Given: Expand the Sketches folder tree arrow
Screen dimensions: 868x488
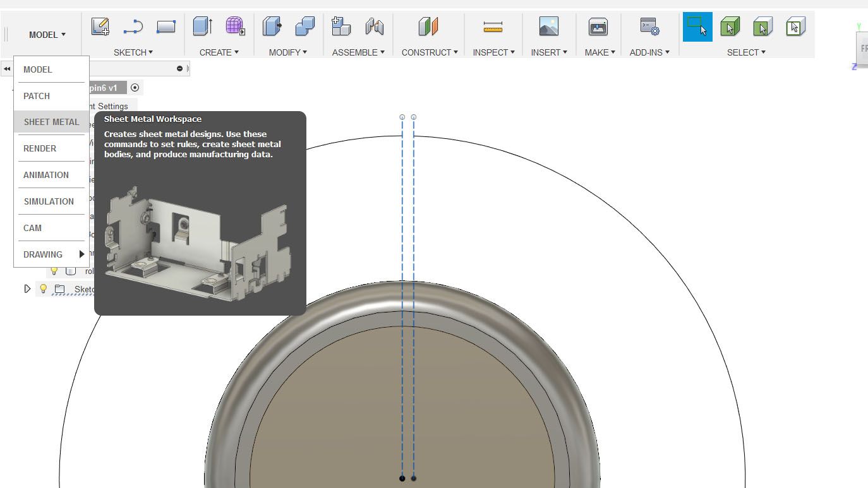Looking at the screenshot, I should [x=27, y=289].
